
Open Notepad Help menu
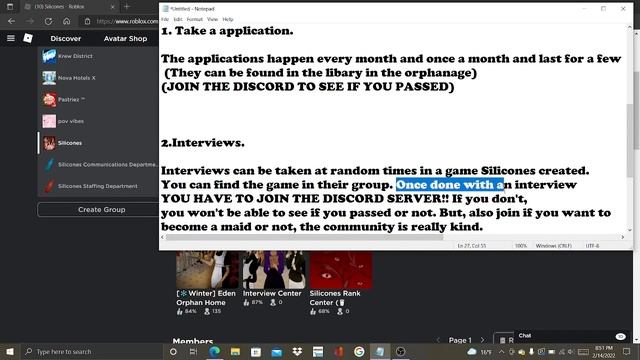click(228, 19)
